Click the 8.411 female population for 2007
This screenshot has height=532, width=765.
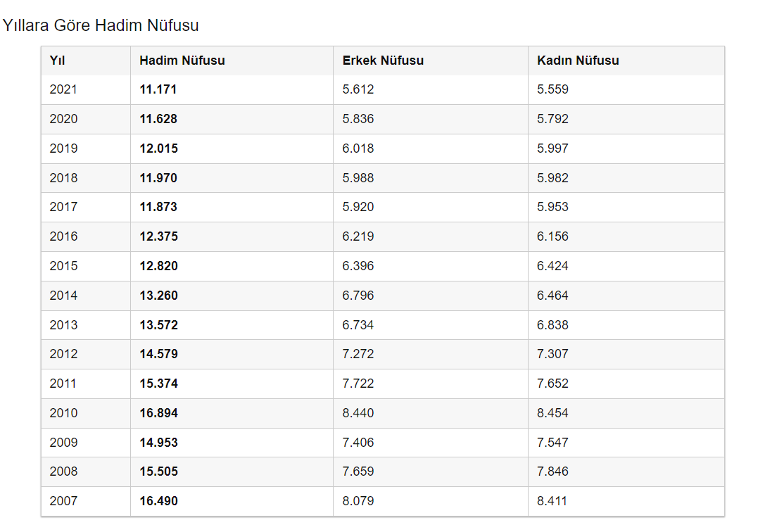pos(552,501)
